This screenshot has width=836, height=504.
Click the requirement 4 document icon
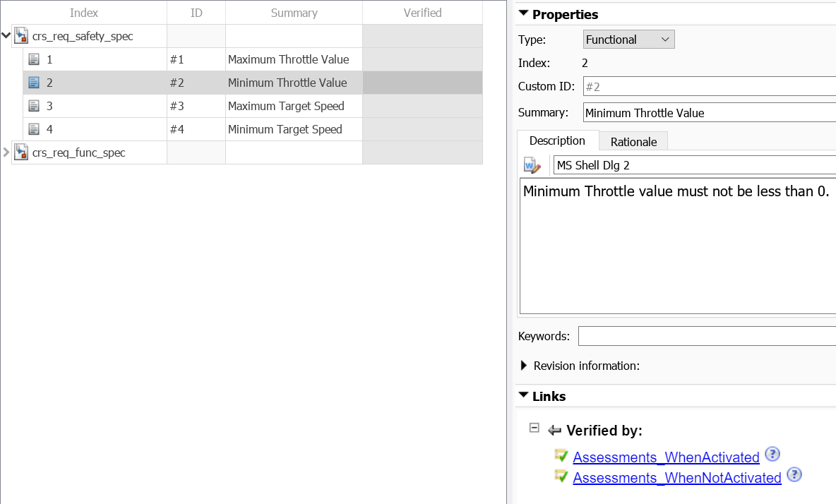[x=34, y=129]
